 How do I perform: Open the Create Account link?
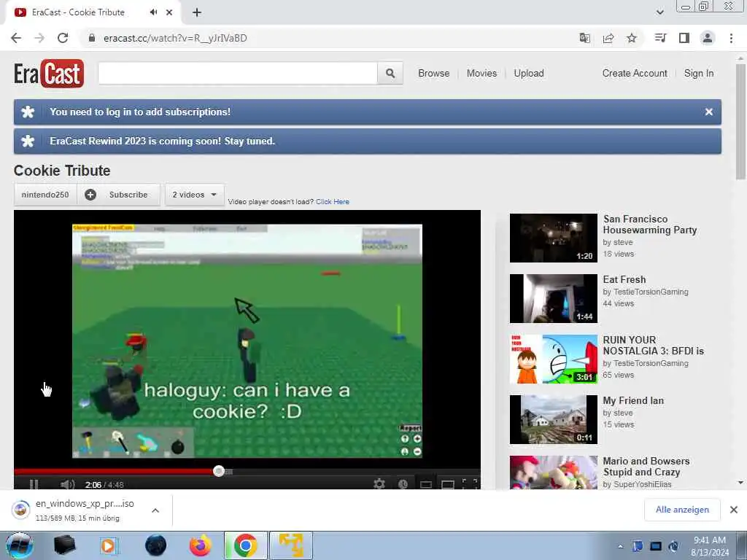(635, 74)
